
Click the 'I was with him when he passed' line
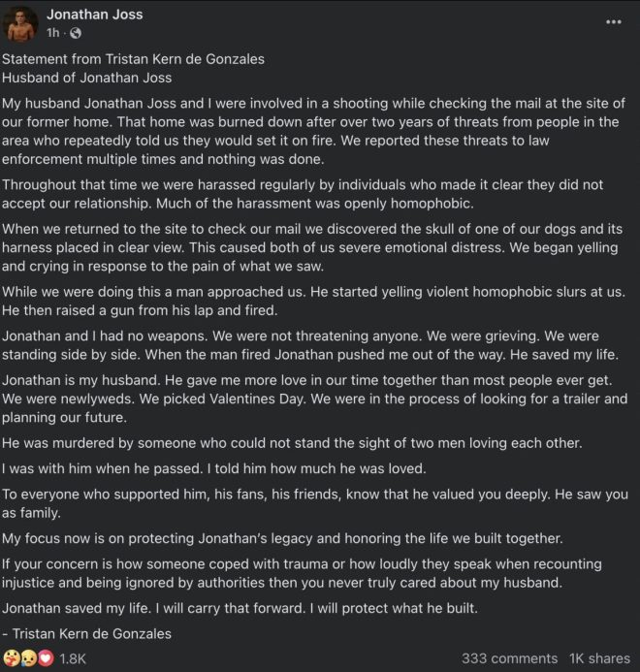click(214, 468)
